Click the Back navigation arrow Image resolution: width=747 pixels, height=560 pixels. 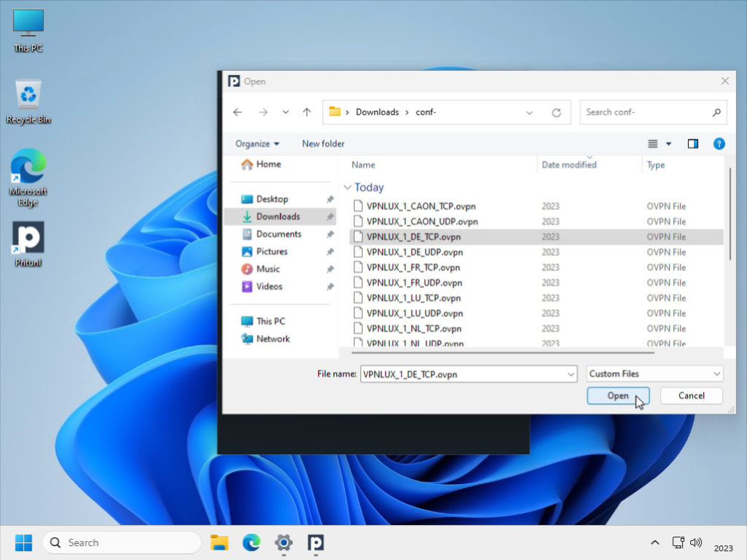click(237, 112)
